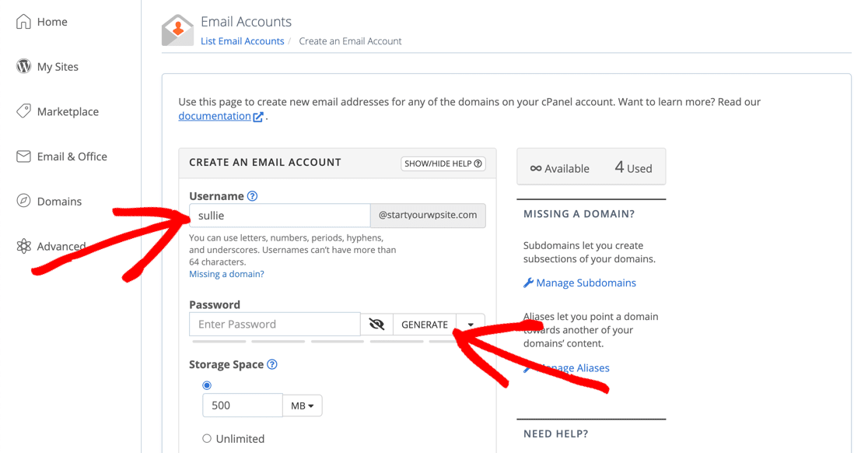Click the Storage Space help question icon
The width and height of the screenshot is (868, 453).
(x=271, y=364)
